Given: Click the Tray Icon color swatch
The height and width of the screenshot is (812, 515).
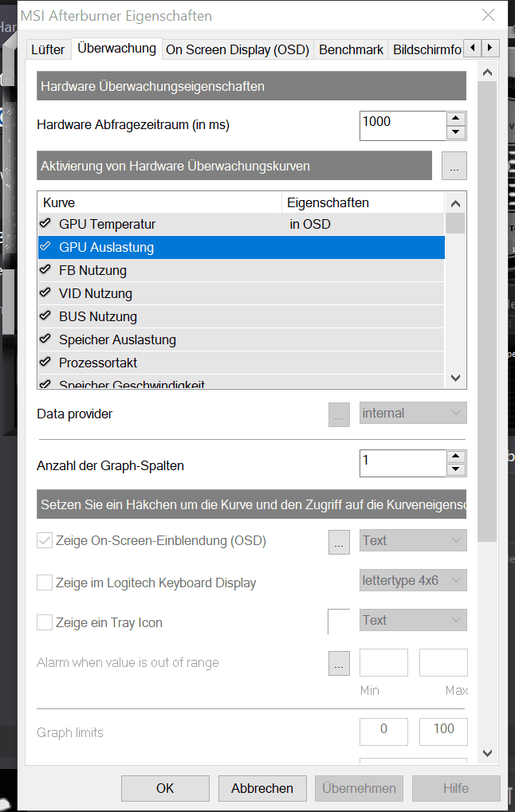Looking at the screenshot, I should click(x=339, y=622).
